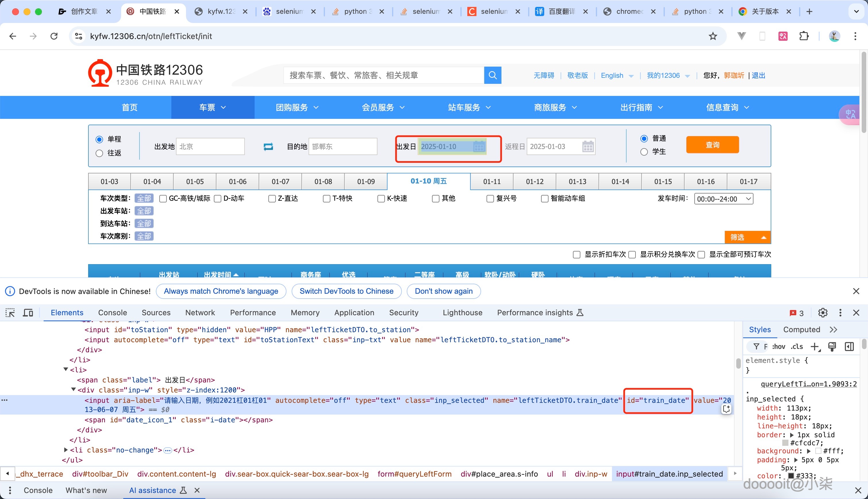
Task: Click the ticket search magnifier icon
Action: pyautogui.click(x=493, y=75)
